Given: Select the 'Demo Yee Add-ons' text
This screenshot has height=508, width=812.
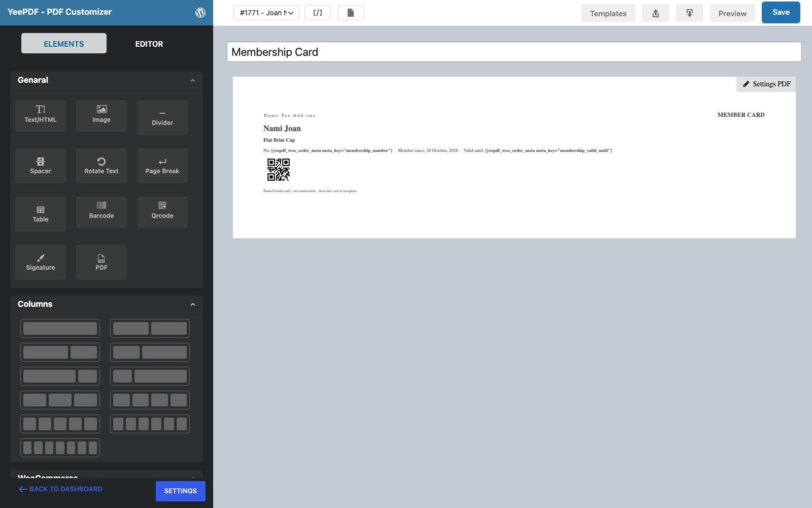Looking at the screenshot, I should (289, 115).
